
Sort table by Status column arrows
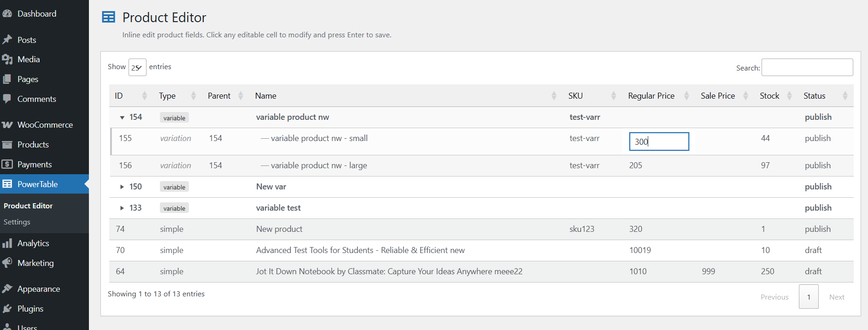pyautogui.click(x=845, y=96)
